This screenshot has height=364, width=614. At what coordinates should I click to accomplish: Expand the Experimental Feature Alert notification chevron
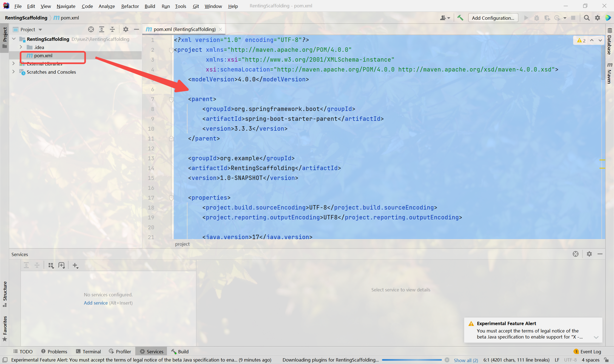(596, 337)
